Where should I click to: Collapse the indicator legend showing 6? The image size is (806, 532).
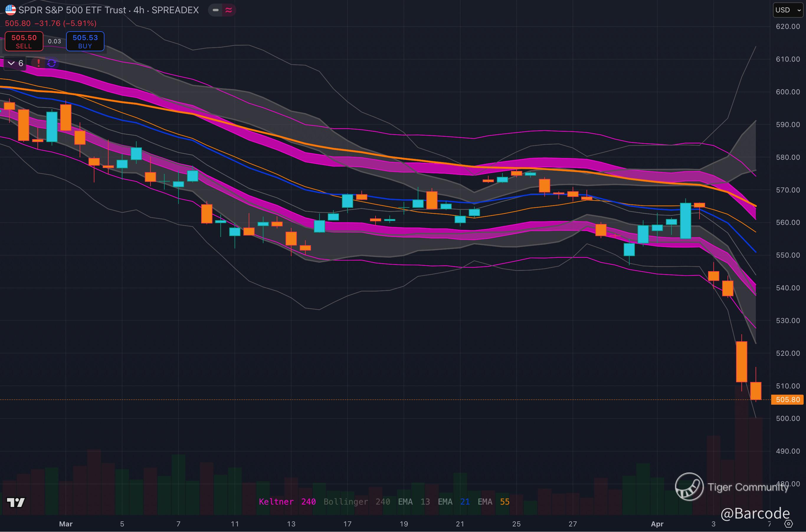(x=15, y=63)
